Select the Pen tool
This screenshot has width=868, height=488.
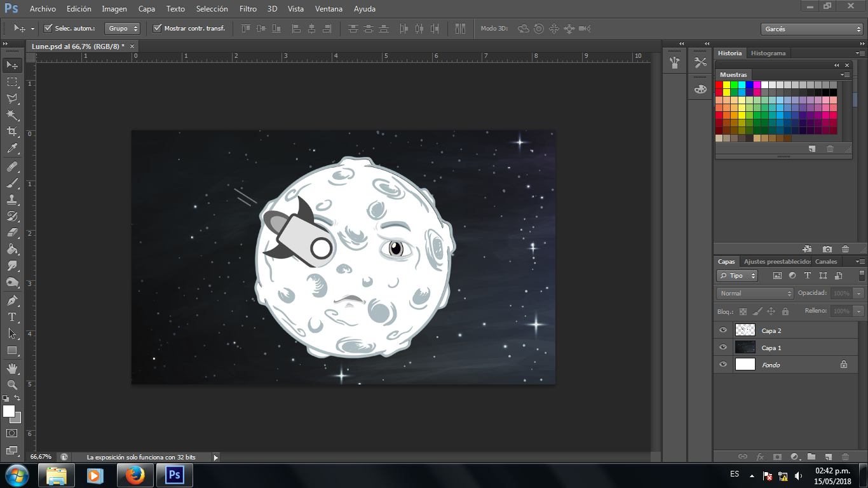coord(12,300)
